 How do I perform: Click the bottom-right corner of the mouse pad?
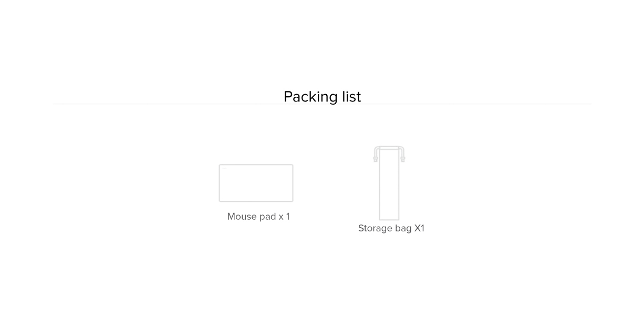coord(292,200)
